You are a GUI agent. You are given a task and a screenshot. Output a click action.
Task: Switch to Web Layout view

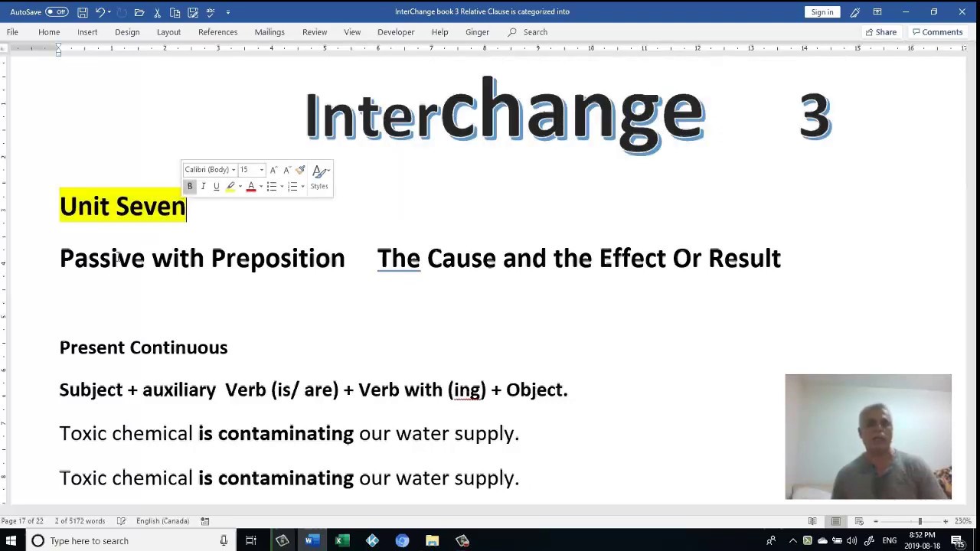[859, 521]
